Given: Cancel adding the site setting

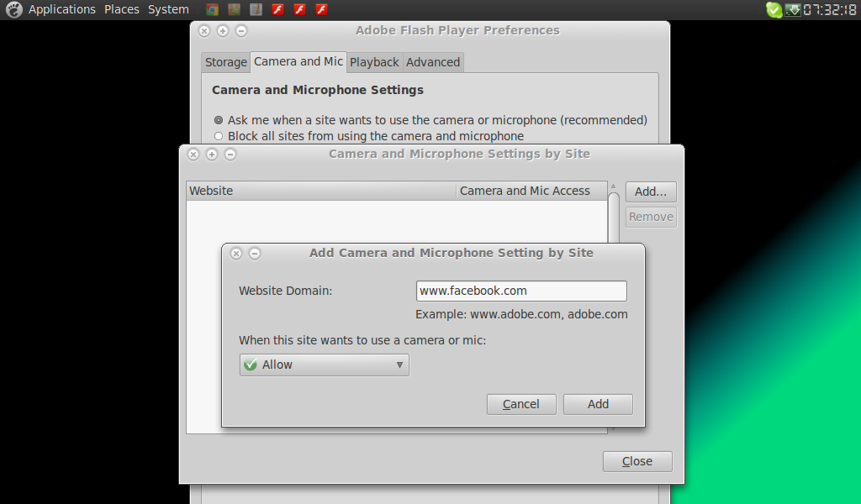Looking at the screenshot, I should click(x=521, y=404).
